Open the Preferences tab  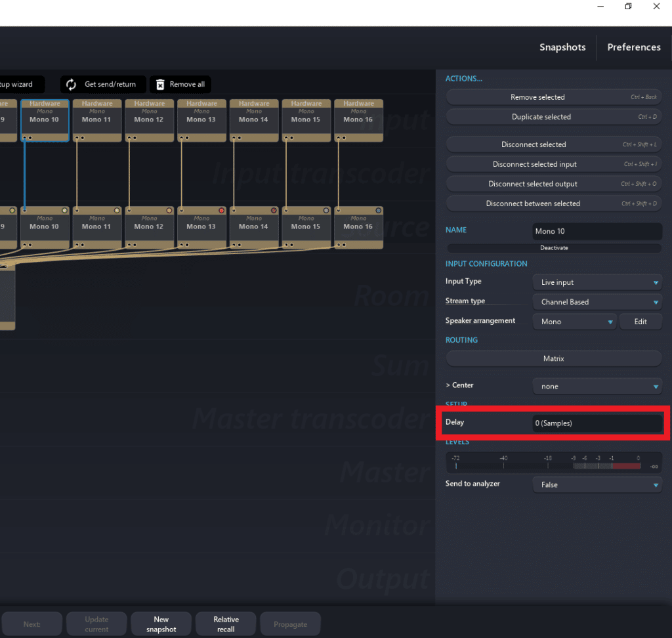click(x=634, y=47)
